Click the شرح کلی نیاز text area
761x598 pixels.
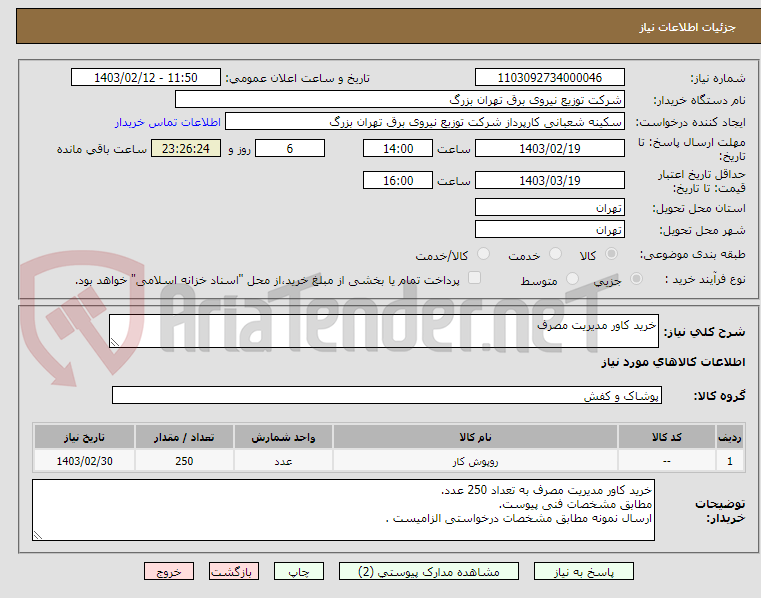click(x=384, y=331)
